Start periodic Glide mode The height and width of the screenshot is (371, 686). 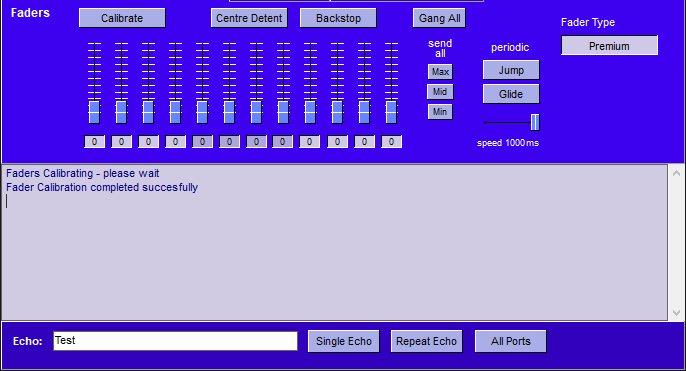coord(511,94)
